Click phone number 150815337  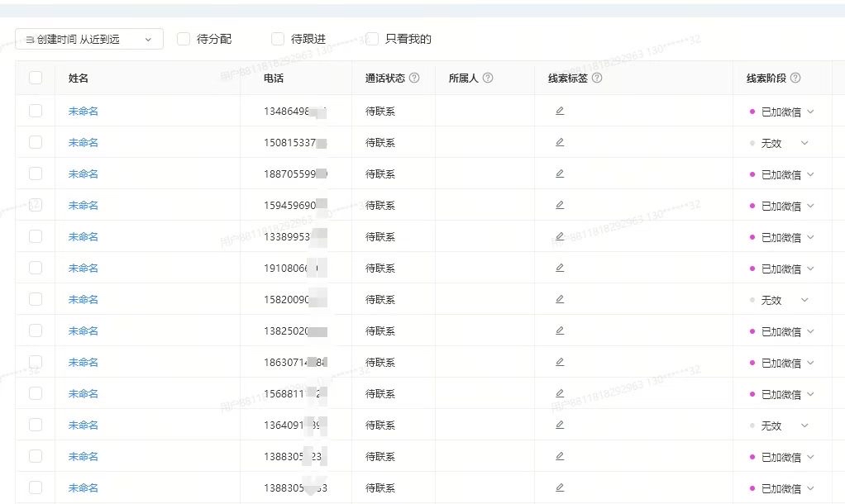click(x=295, y=142)
